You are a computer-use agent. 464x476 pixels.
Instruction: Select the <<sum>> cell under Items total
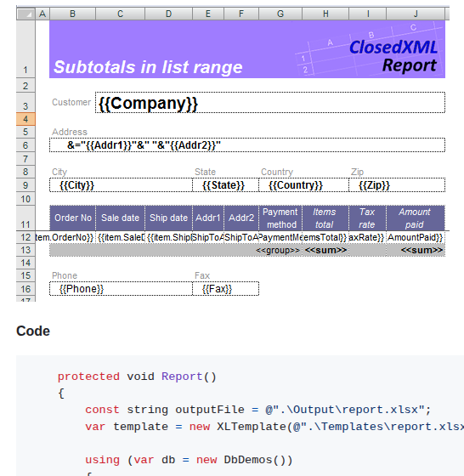(x=325, y=250)
